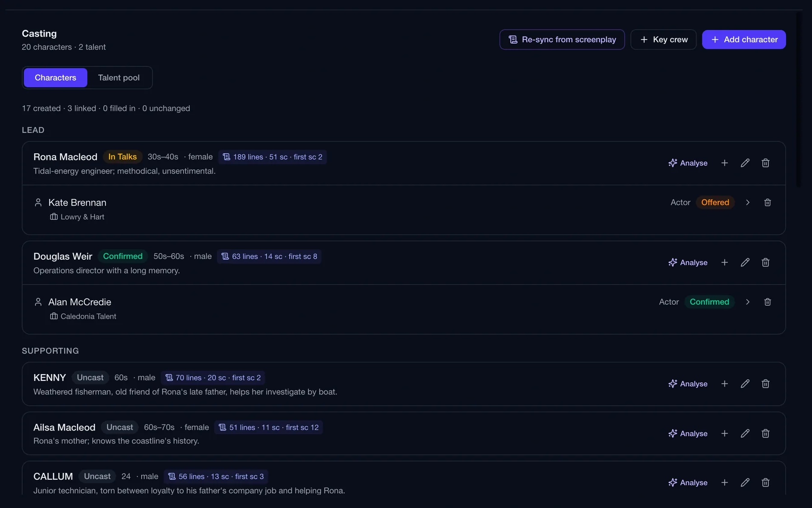Remove Kate Brennan with trash icon
The height and width of the screenshot is (508, 812).
tap(767, 202)
